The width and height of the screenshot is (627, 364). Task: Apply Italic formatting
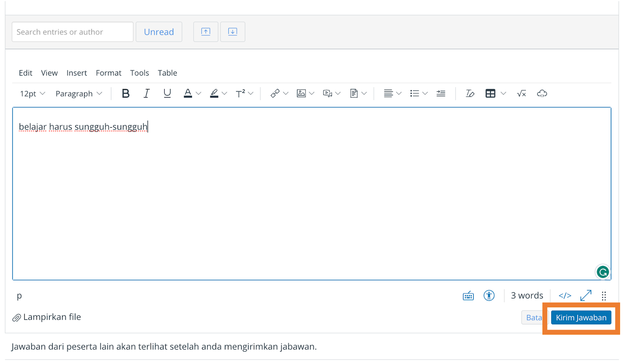pyautogui.click(x=146, y=93)
